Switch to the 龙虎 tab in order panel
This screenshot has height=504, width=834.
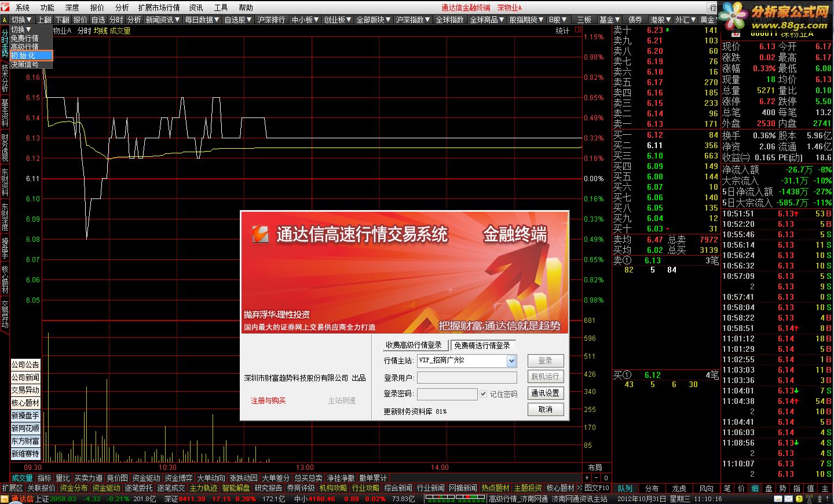(x=679, y=488)
